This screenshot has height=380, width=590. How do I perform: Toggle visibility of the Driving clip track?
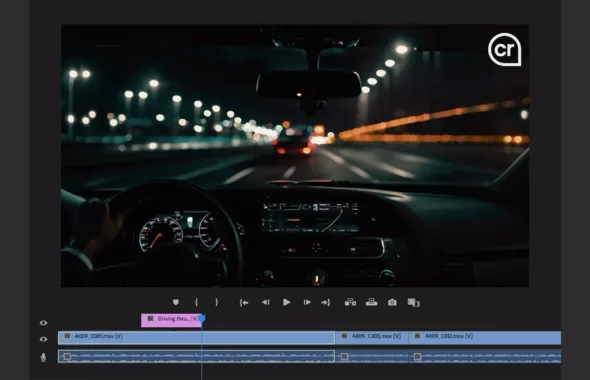tap(44, 323)
